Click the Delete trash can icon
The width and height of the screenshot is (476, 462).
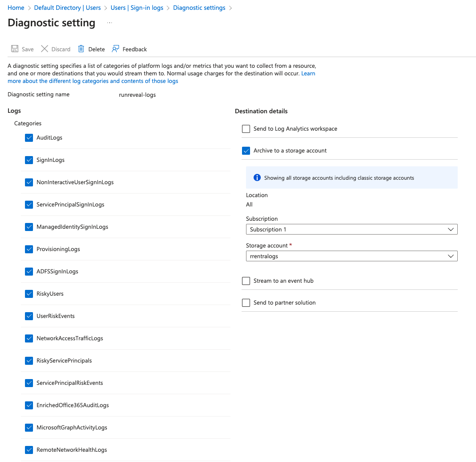click(x=81, y=49)
